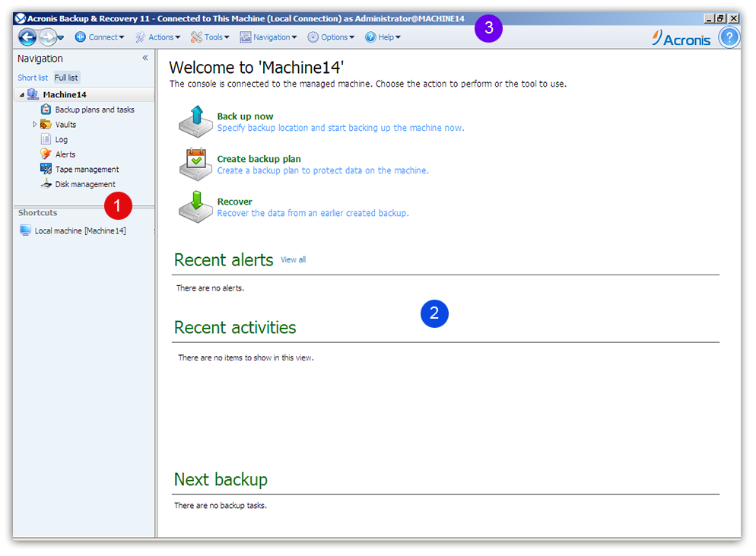Click the Backup plans and tasks icon
This screenshot has width=756, height=556.
46,110
